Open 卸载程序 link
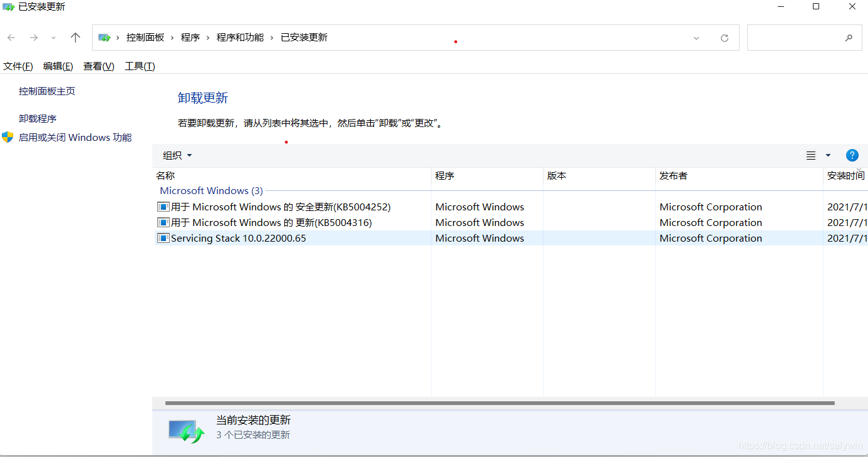 click(x=38, y=118)
